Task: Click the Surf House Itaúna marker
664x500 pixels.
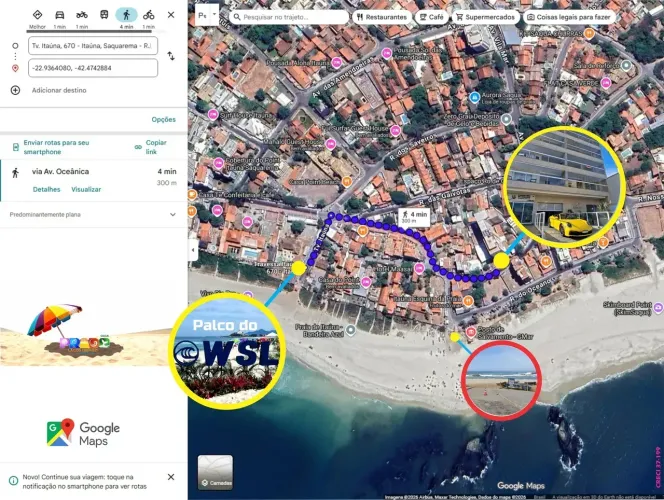Action: pyautogui.click(x=213, y=114)
